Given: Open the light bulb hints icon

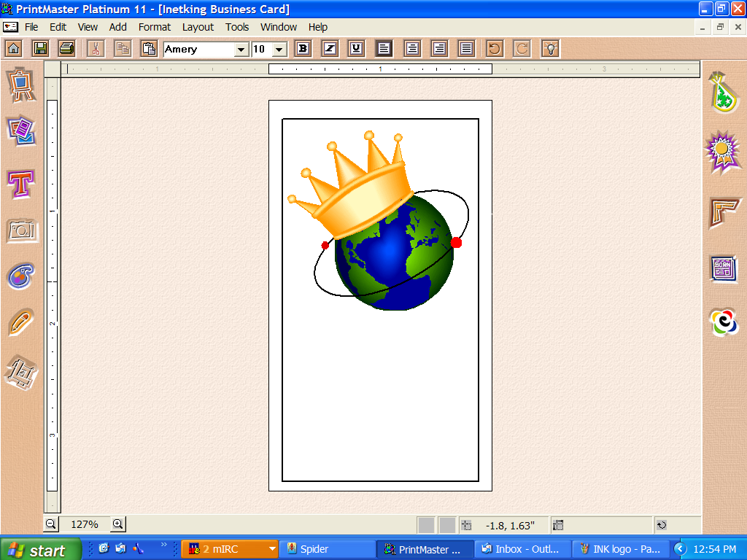Looking at the screenshot, I should (x=550, y=49).
